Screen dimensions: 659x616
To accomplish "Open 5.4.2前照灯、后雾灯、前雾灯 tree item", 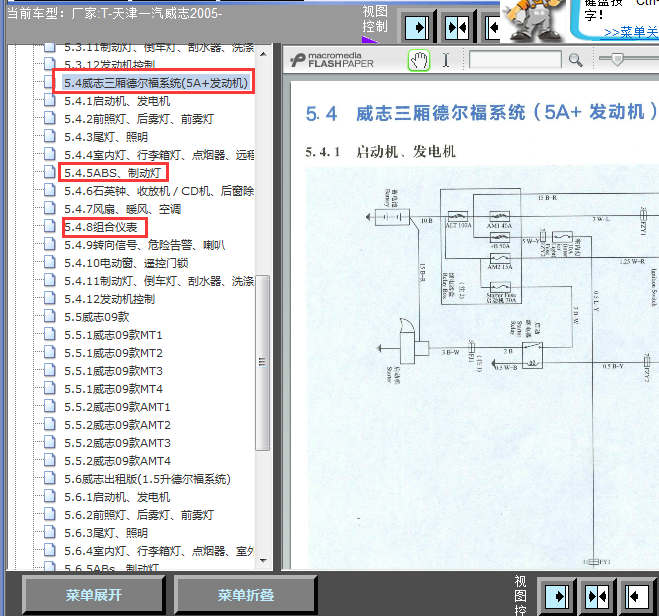I will (x=139, y=119).
